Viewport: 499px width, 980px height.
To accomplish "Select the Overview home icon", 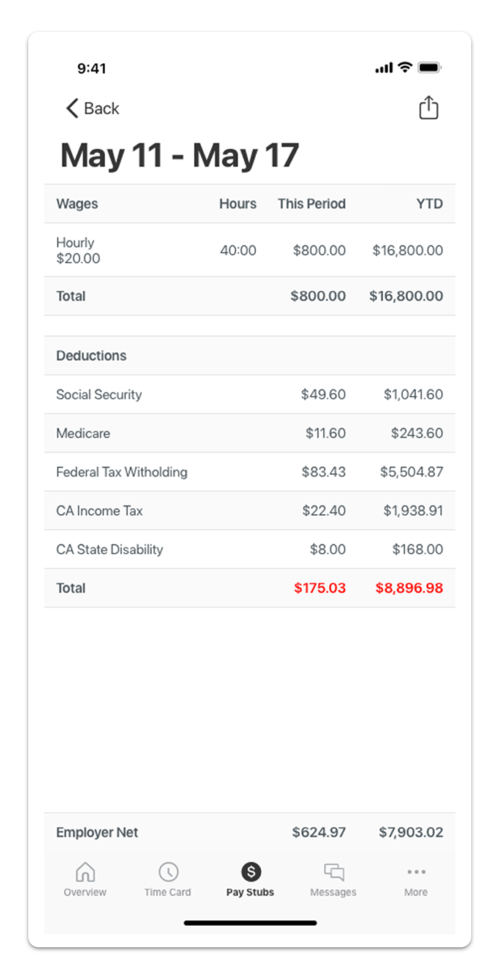I will [x=84, y=872].
